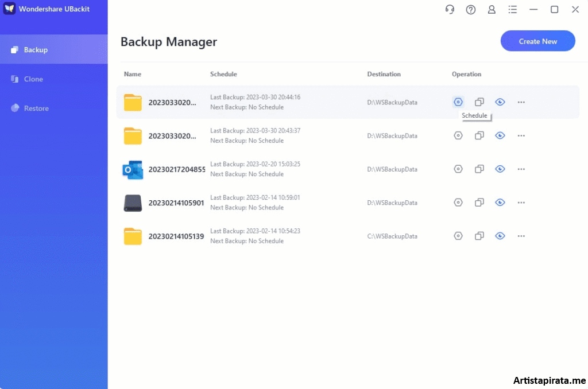Switch to the Restore section
Screen dimensions: 588x389
34,108
